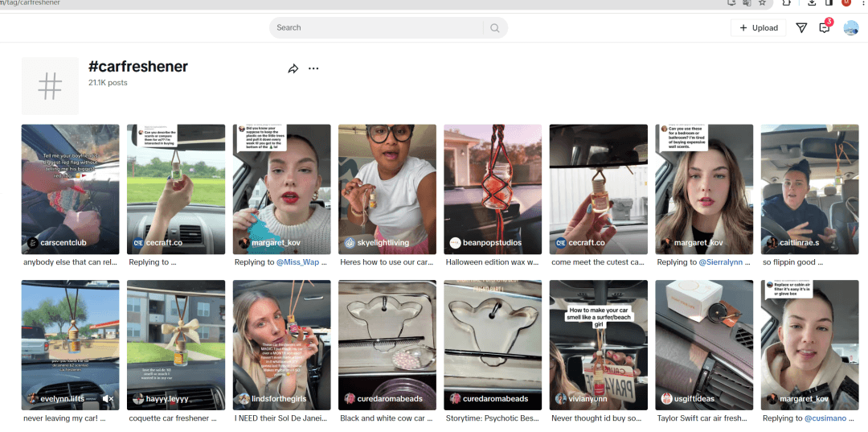This screenshot has height=432, width=868.
Task: Open the messages paper plane icon
Action: [x=801, y=27]
